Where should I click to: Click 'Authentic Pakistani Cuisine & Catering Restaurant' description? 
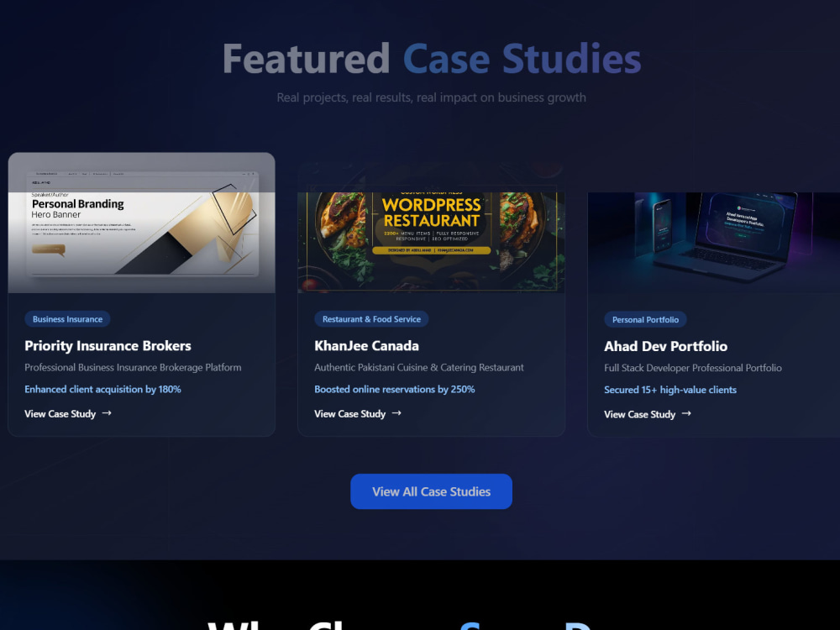pyautogui.click(x=419, y=368)
